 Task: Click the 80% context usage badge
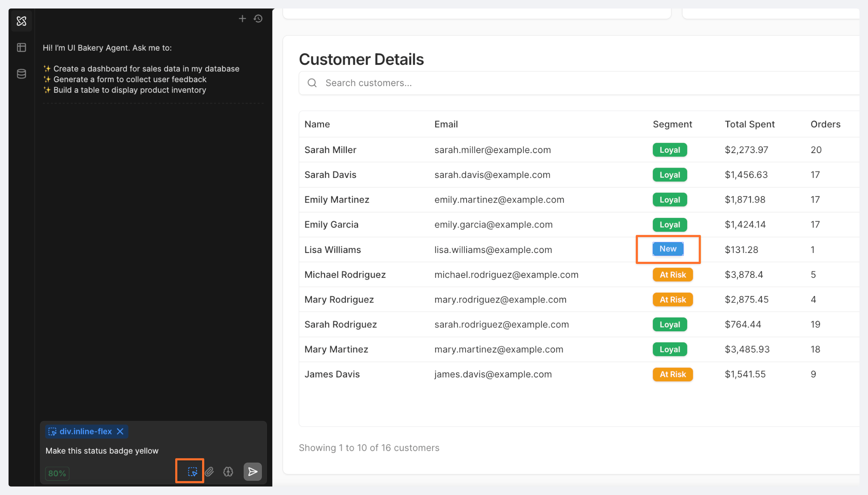tap(57, 473)
